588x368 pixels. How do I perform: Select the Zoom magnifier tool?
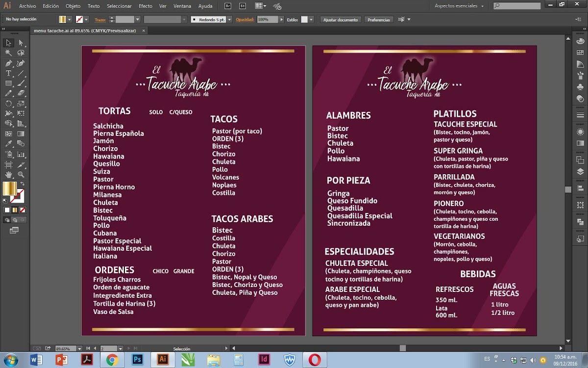pyautogui.click(x=21, y=174)
